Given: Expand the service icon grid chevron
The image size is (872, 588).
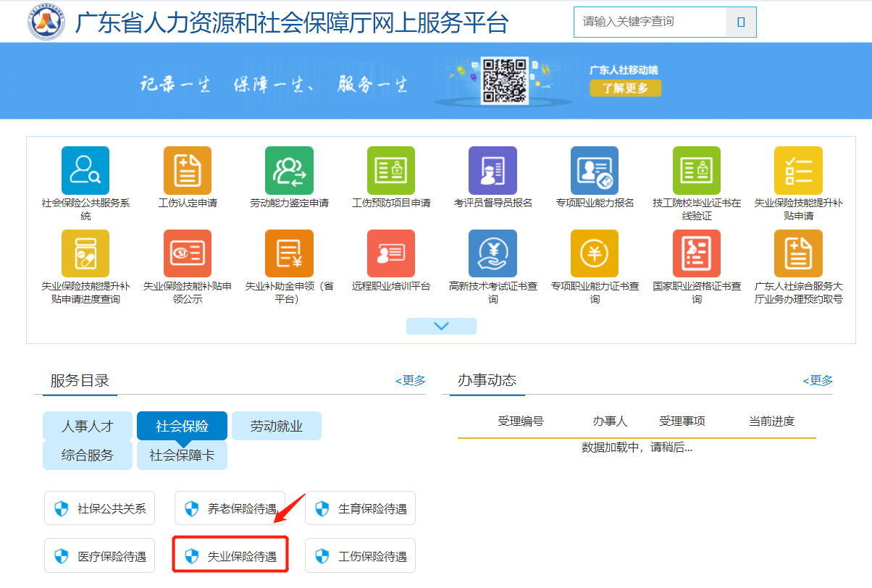Looking at the screenshot, I should pos(441,326).
